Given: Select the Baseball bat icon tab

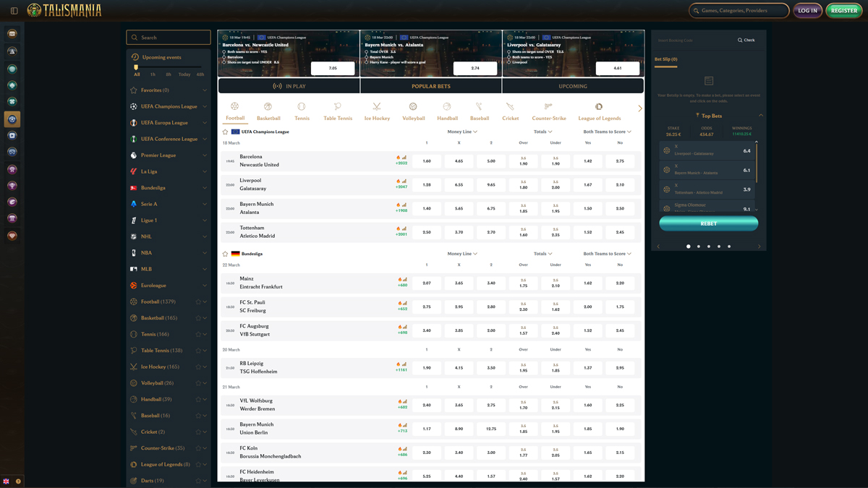Looking at the screenshot, I should (479, 106).
